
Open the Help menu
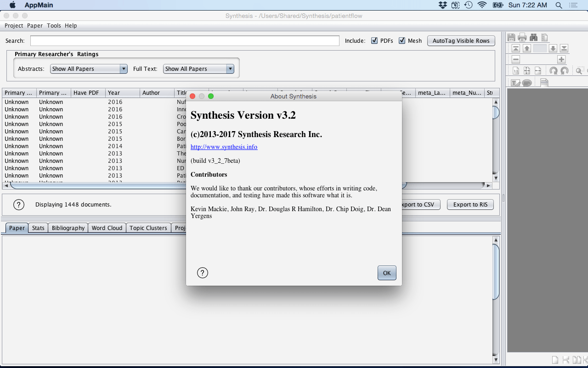tap(71, 26)
